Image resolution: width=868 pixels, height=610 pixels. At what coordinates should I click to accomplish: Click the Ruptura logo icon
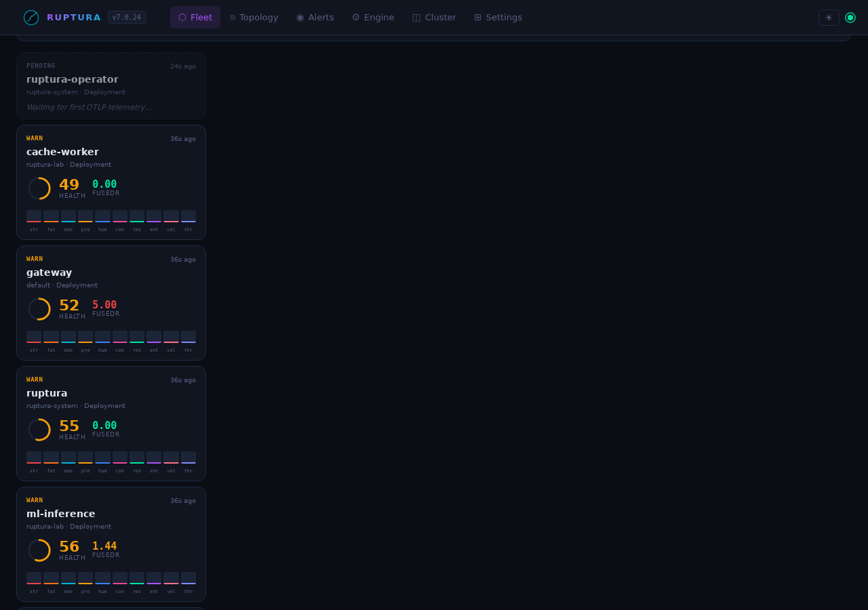(x=31, y=18)
